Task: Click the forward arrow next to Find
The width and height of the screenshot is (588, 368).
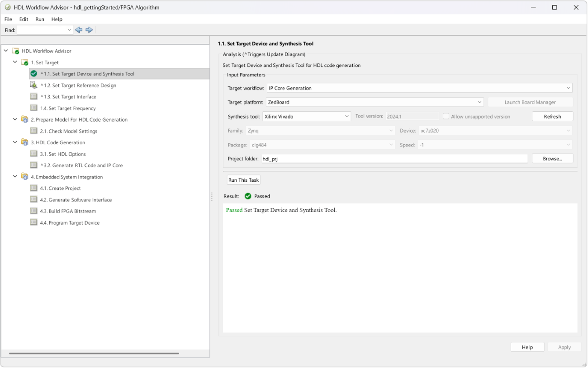Action: [89, 30]
